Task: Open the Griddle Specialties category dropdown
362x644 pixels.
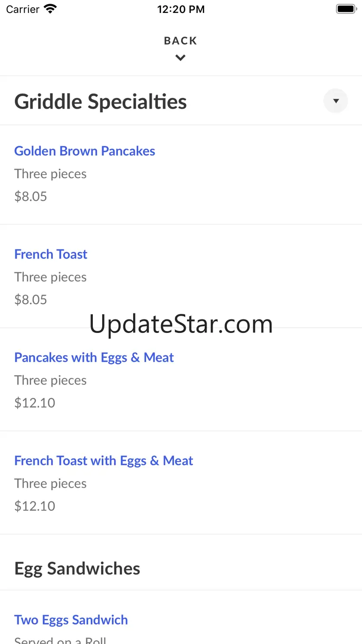Action: click(336, 101)
